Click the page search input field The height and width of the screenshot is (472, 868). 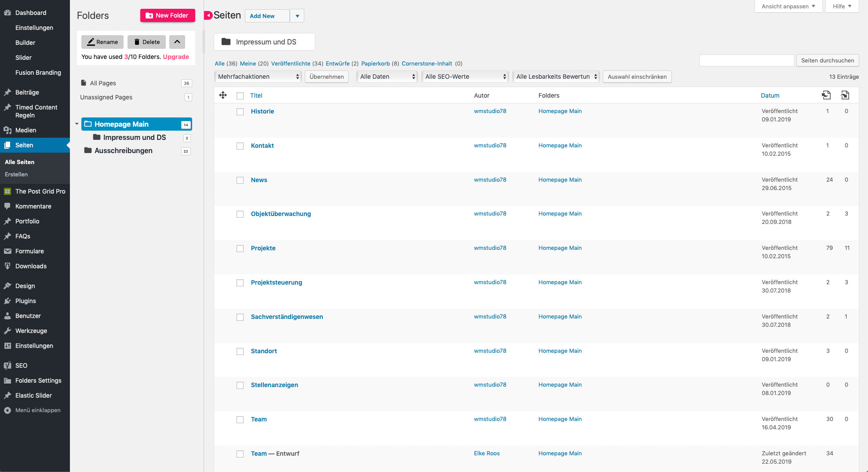746,60
